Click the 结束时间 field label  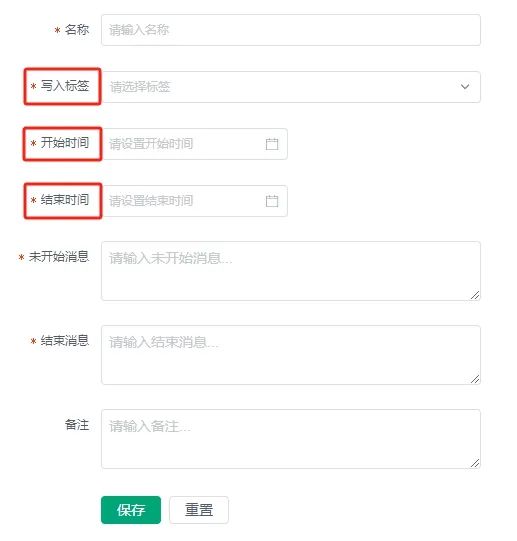(65, 199)
